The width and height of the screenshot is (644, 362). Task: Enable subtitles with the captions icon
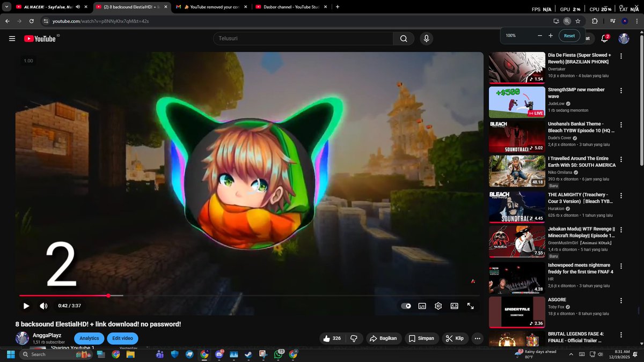[x=422, y=306]
